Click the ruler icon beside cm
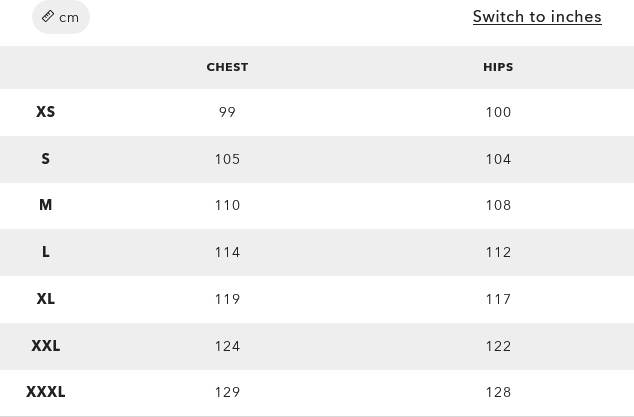Image resolution: width=634 pixels, height=417 pixels. point(48,16)
